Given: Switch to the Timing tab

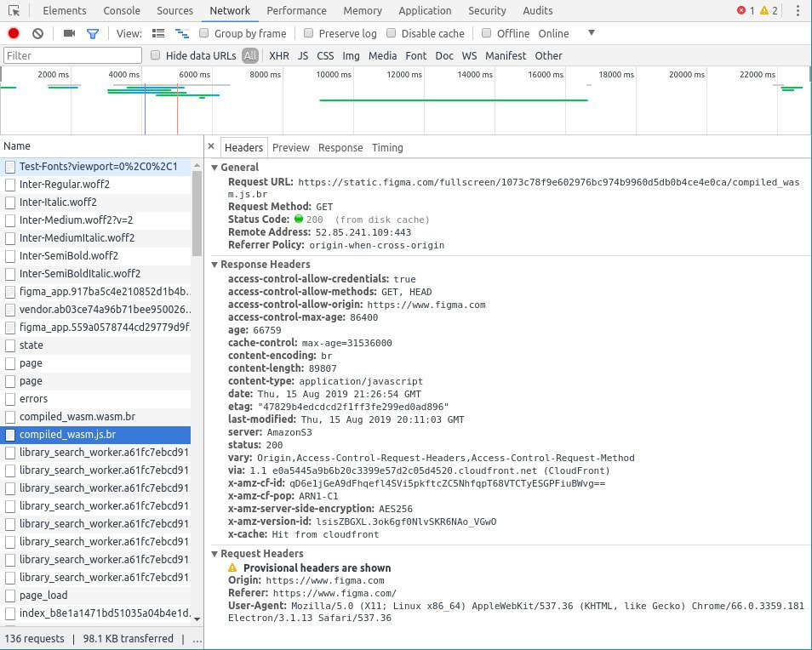Looking at the screenshot, I should pyautogui.click(x=387, y=147).
